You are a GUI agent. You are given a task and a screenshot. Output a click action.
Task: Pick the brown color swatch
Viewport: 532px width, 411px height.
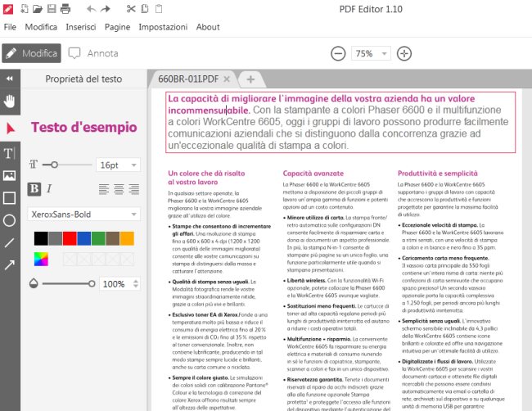pyautogui.click(x=112, y=238)
